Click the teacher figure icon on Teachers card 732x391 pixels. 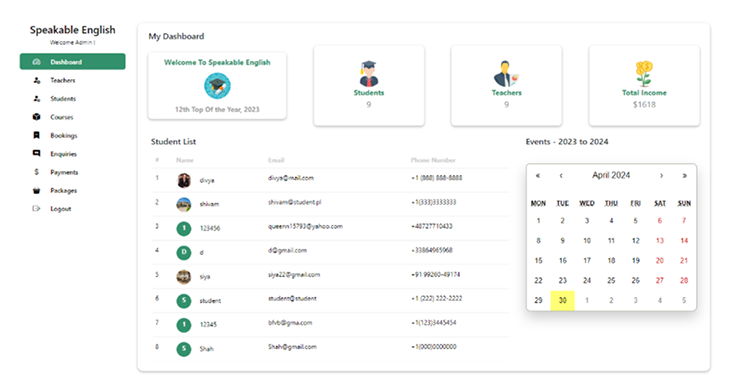[x=506, y=74]
